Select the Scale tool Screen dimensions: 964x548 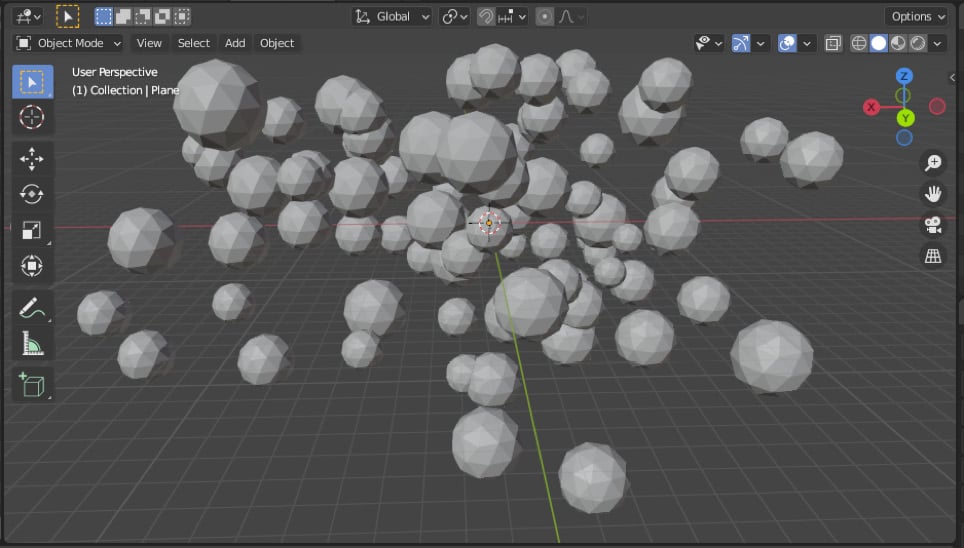(32, 230)
